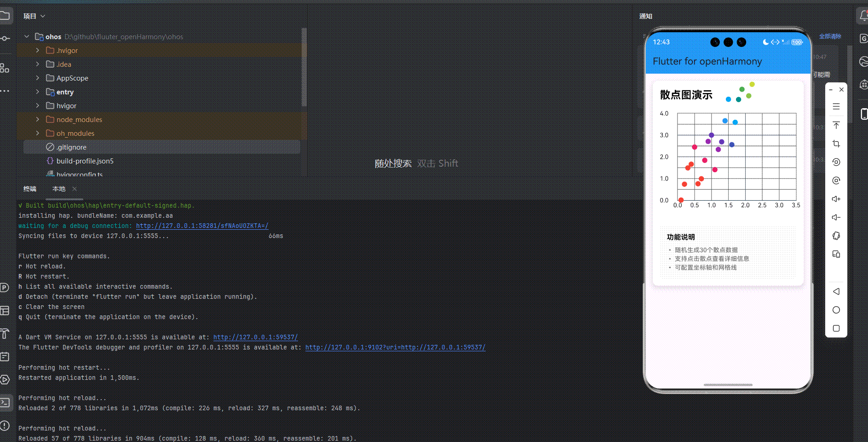Open the Dart VM Service link
Screen dimensions: 868x442
tap(255, 337)
